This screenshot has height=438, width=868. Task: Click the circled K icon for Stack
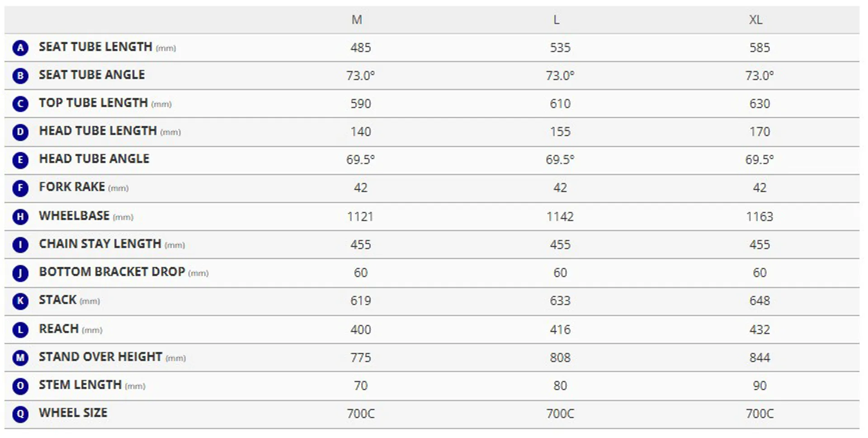click(20, 301)
